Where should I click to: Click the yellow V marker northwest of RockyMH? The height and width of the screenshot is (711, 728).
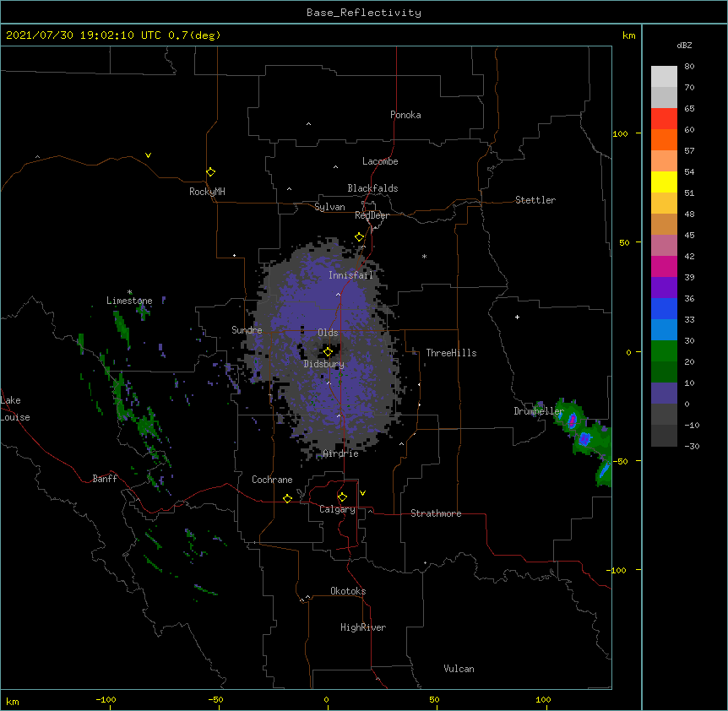[x=148, y=155]
